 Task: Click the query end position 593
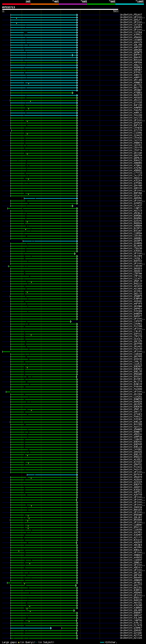point(115,11)
